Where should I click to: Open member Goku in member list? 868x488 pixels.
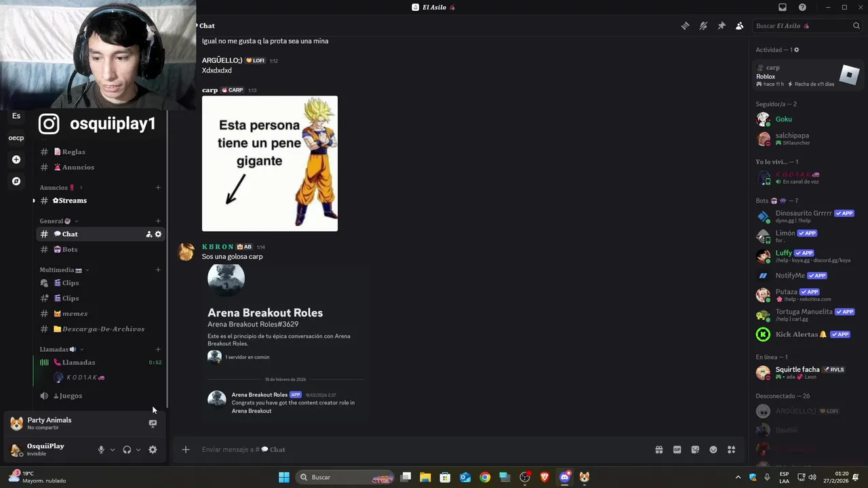point(808,119)
